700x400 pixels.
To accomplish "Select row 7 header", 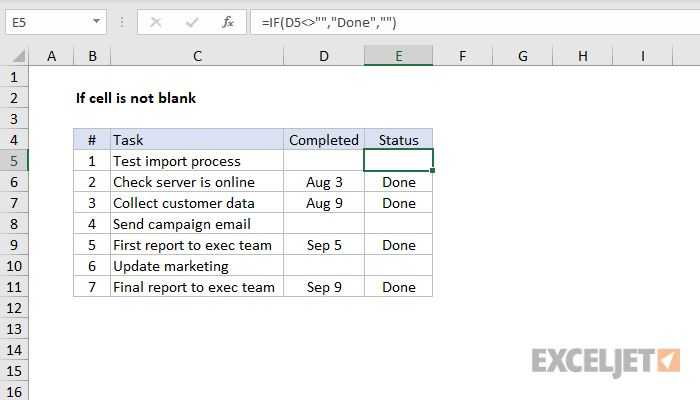I will point(14,203).
